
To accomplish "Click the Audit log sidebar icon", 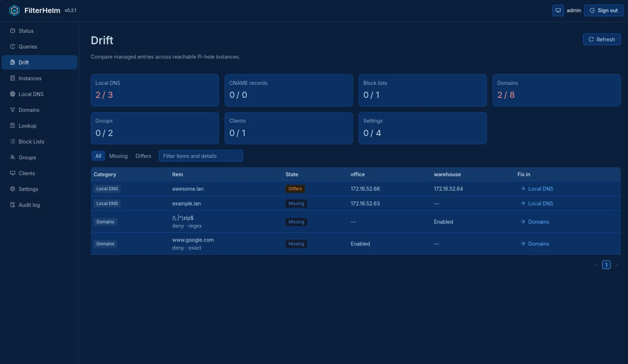I will click(x=13, y=205).
